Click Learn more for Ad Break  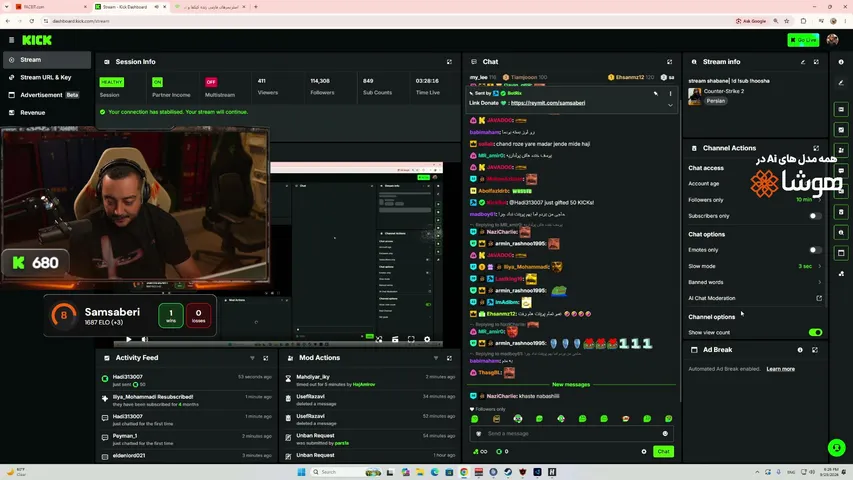coord(781,369)
